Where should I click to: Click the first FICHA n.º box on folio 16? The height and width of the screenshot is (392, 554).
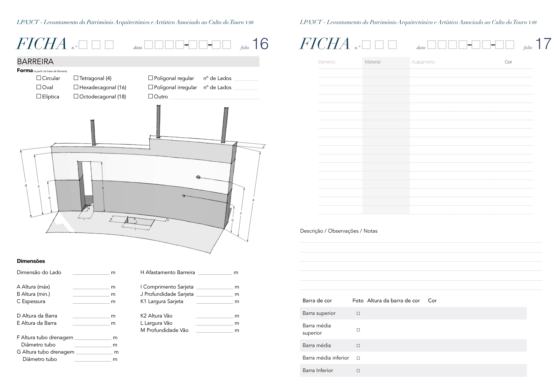(83, 45)
